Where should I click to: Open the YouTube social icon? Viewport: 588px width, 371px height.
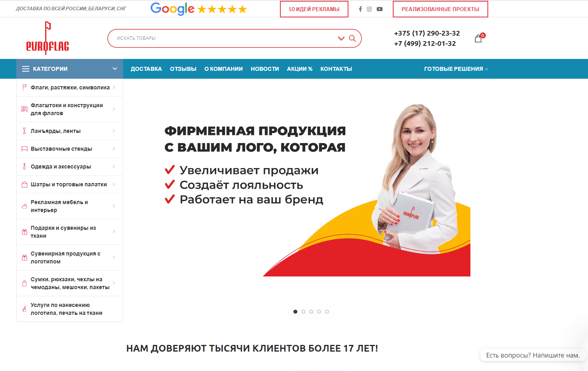coord(380,9)
